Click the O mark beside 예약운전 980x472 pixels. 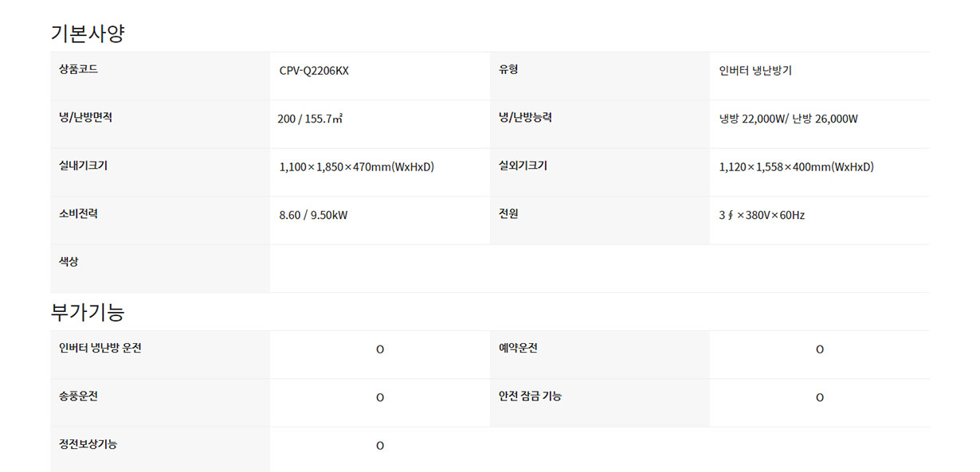tap(820, 349)
